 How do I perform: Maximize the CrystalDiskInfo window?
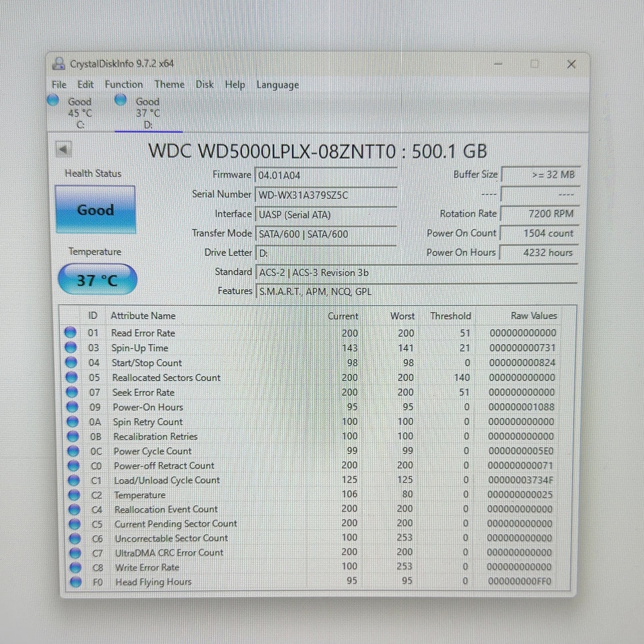tap(535, 64)
